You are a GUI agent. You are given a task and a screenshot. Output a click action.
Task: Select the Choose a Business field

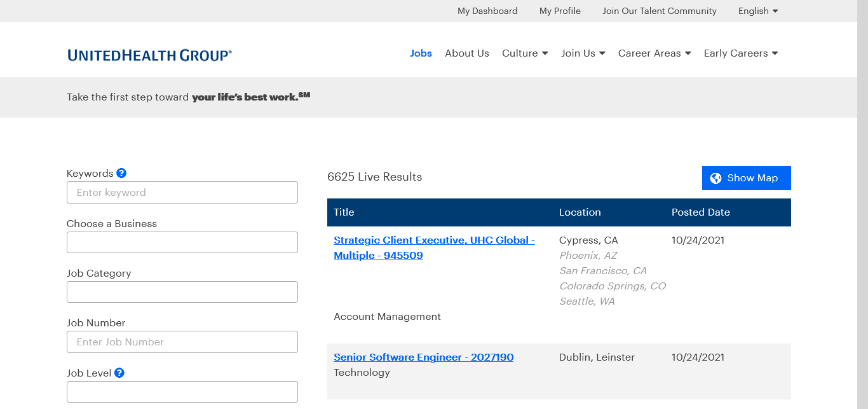click(182, 242)
